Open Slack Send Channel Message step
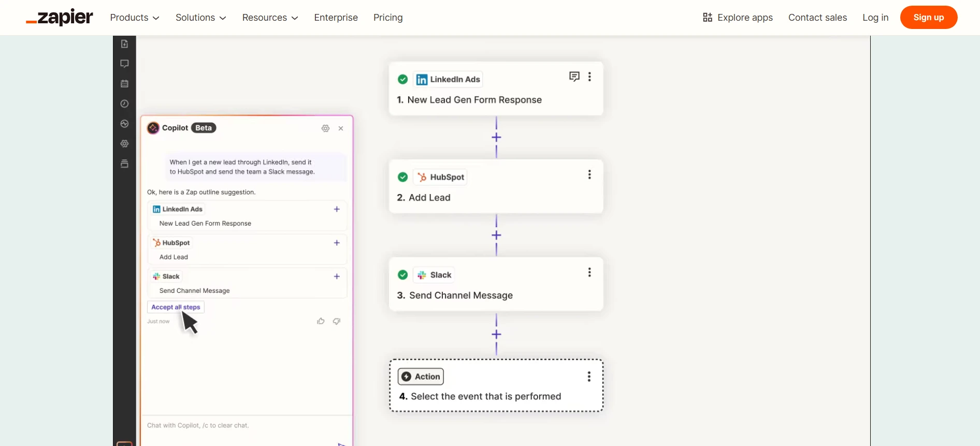The width and height of the screenshot is (980, 446). point(496,284)
